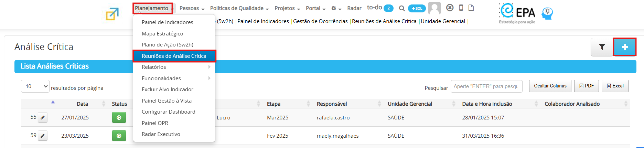This screenshot has width=644, height=148.
Task: Click the document page icon in navbar
Action: [x=471, y=8]
